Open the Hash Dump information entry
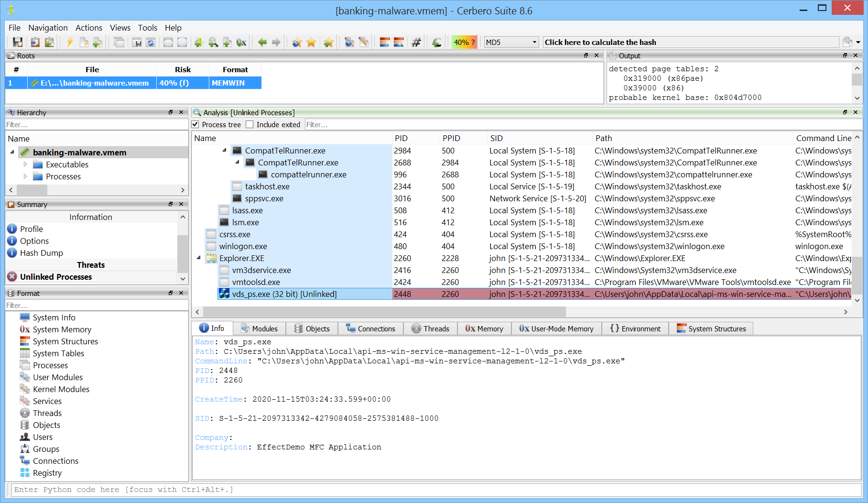This screenshot has height=503, width=868. [x=41, y=253]
